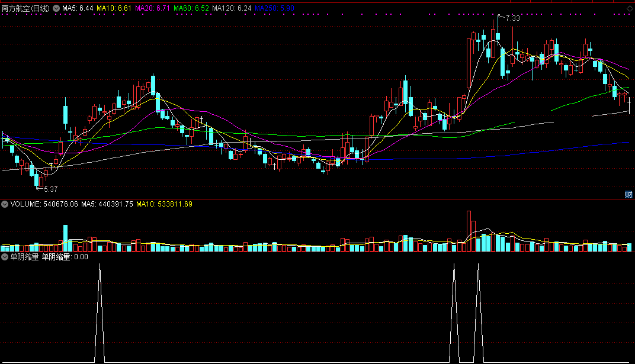Open the indicator dropdown beside 南方航空(日线)
Screen dimensions: 635x364
click(x=56, y=8)
